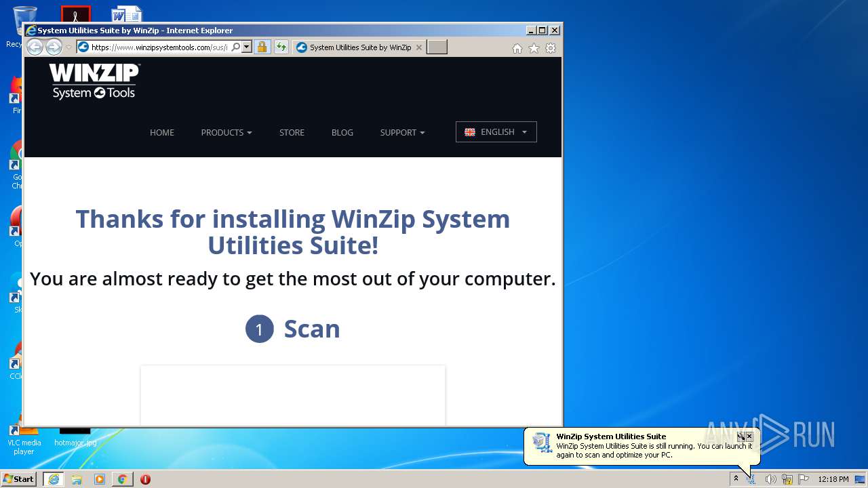
Task: Open the ENGLISH language selector
Action: pyautogui.click(x=496, y=131)
